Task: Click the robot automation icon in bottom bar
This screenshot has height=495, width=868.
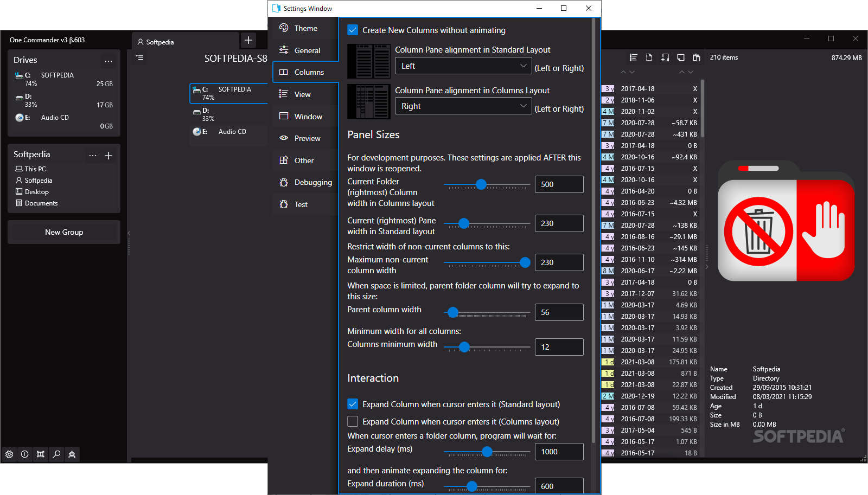Action: tap(72, 454)
